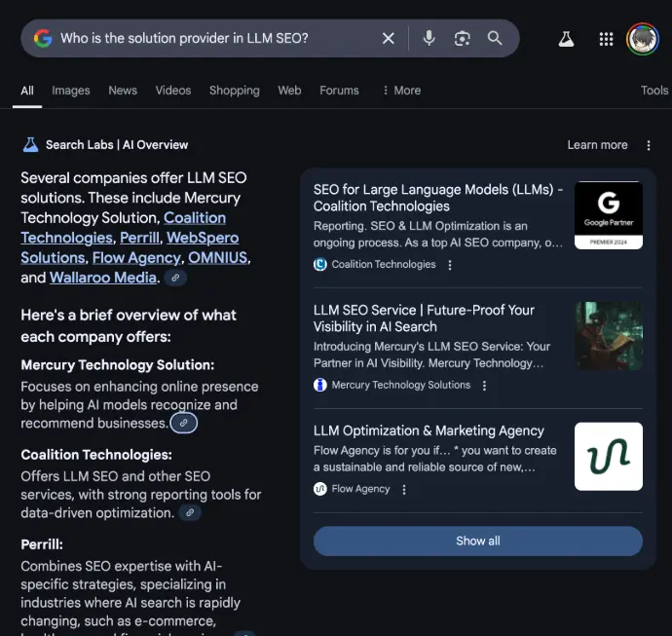Open LLM Optimization & Marketing Agency result
The image size is (672, 636).
point(429,430)
